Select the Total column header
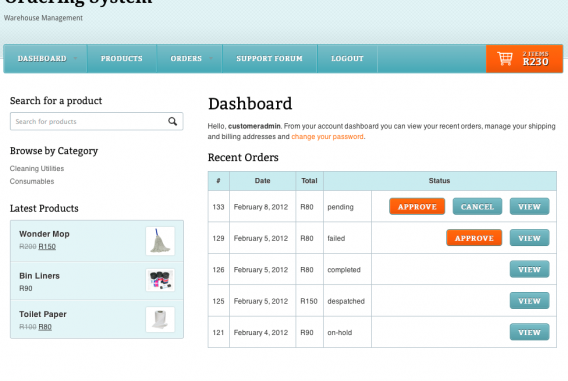 [x=309, y=181]
